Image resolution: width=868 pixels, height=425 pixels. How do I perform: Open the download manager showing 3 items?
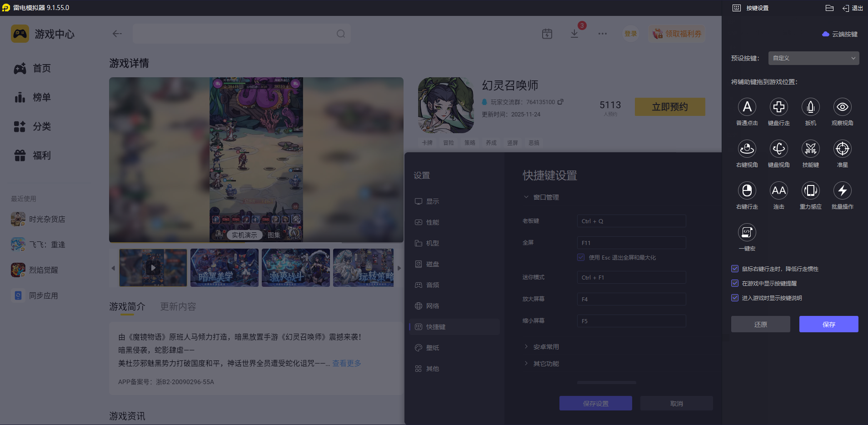pos(575,34)
